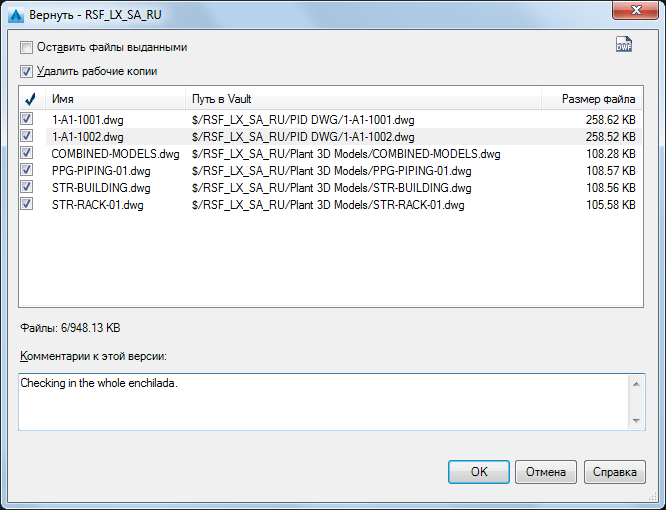The height and width of the screenshot is (510, 666).
Task: Click the comment box scroll down arrow
Action: (x=636, y=422)
